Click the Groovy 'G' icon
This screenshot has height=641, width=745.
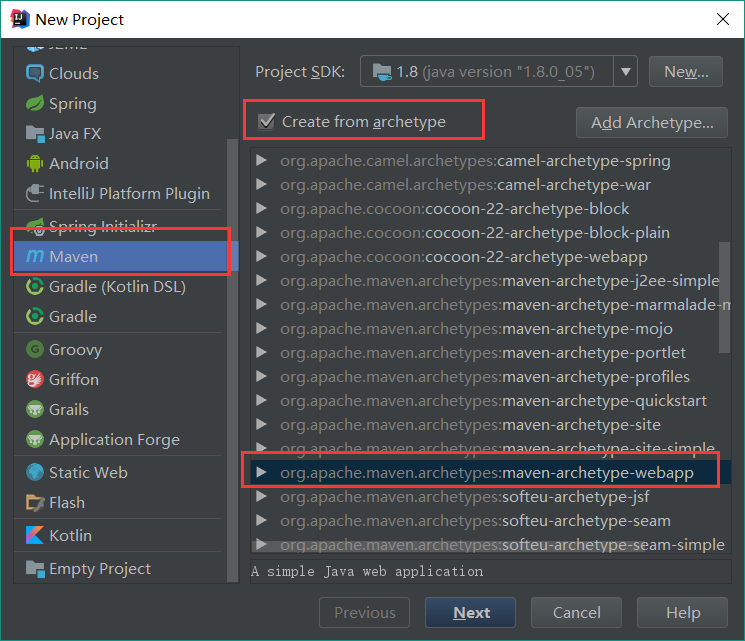35,349
